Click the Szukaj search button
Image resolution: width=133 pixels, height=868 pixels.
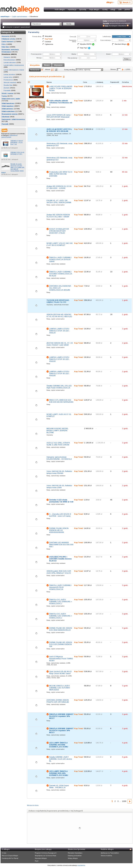(69, 24)
